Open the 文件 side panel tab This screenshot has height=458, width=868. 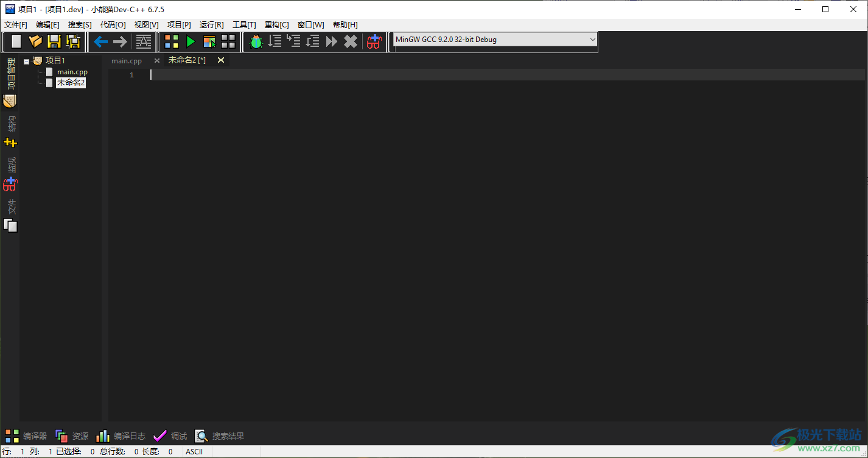[x=10, y=216]
